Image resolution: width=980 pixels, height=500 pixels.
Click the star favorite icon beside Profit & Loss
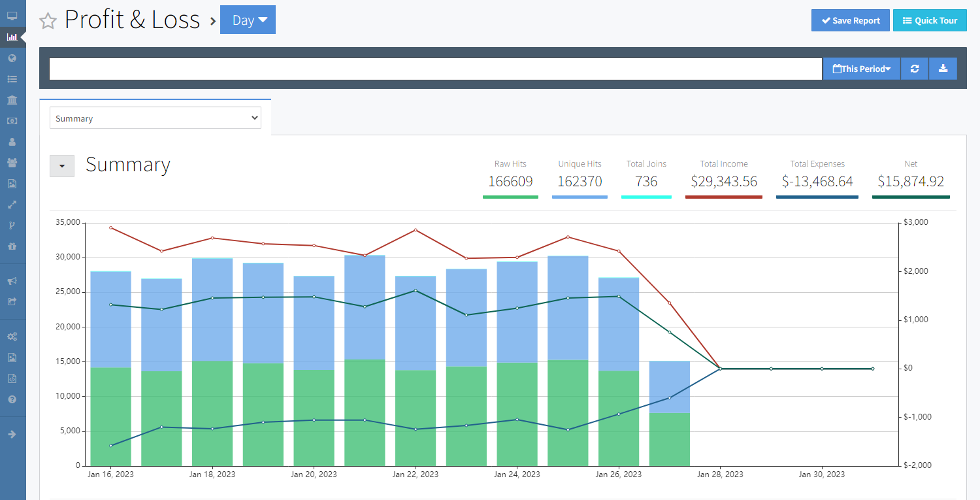coord(48,21)
